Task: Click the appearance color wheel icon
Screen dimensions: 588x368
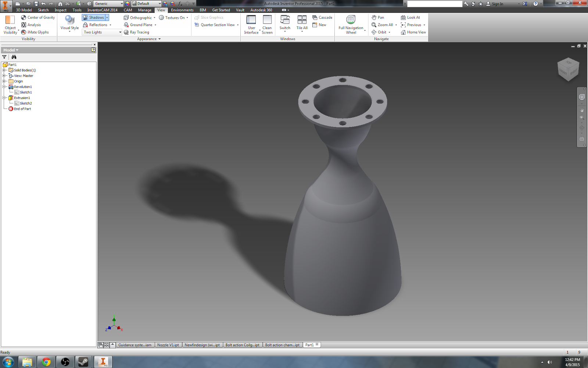Action: point(127,4)
